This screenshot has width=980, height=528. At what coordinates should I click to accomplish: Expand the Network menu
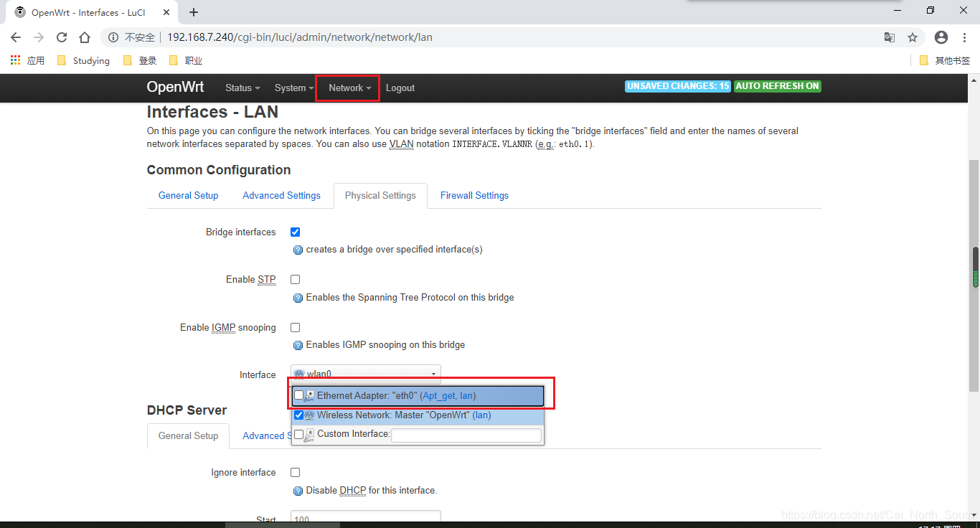click(x=350, y=88)
